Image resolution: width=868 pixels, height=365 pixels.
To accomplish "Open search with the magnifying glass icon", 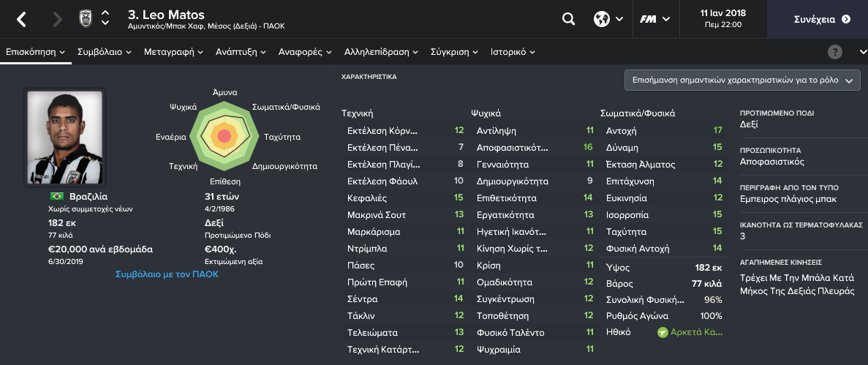I will pyautogui.click(x=568, y=19).
